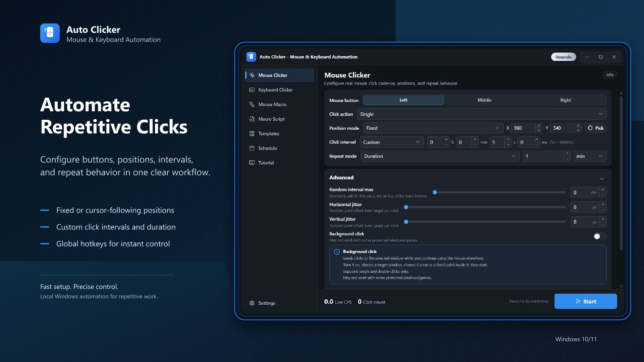644x362 pixels.
Task: Click the Horizontal jitter slider handle
Action: pyautogui.click(x=406, y=207)
